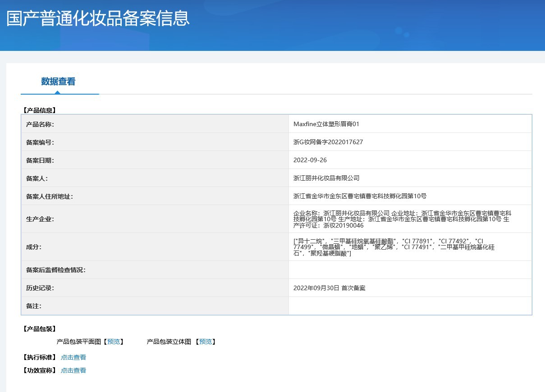The image size is (545, 392).
Task: Click the 备案后监督检查情况 row label
Action: [56, 270]
